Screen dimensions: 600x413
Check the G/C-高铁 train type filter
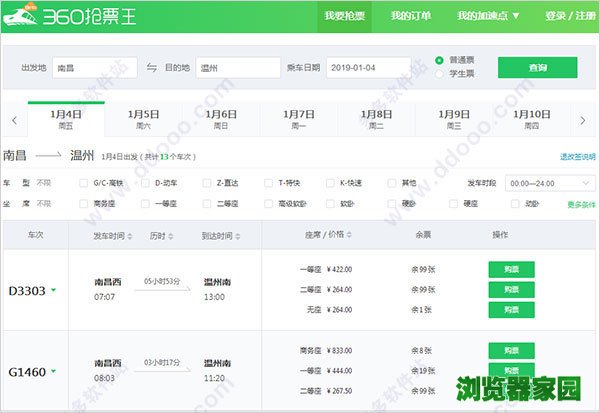point(84,184)
